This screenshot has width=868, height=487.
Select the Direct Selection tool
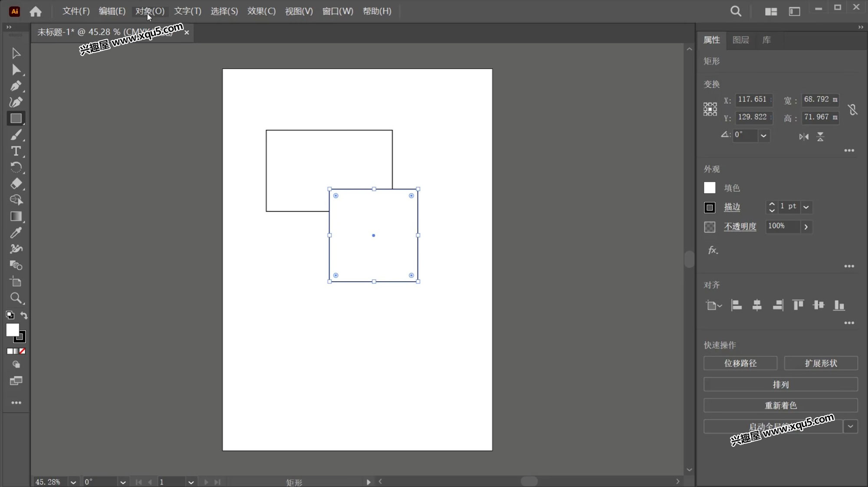pos(16,70)
